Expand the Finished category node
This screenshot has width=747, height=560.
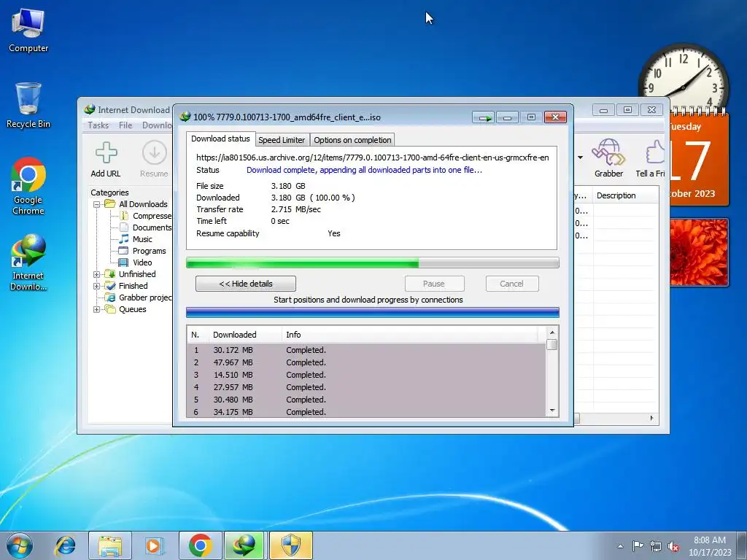pos(97,286)
